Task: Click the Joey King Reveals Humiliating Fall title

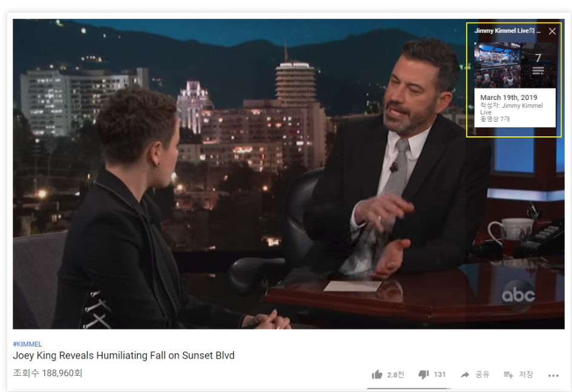Action: pyautogui.click(x=124, y=356)
